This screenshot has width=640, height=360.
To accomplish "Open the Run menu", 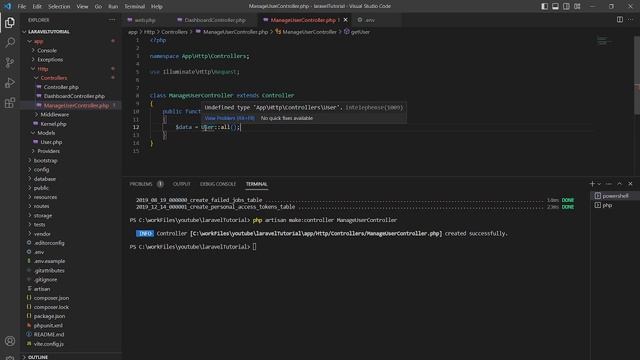I will [x=113, y=7].
